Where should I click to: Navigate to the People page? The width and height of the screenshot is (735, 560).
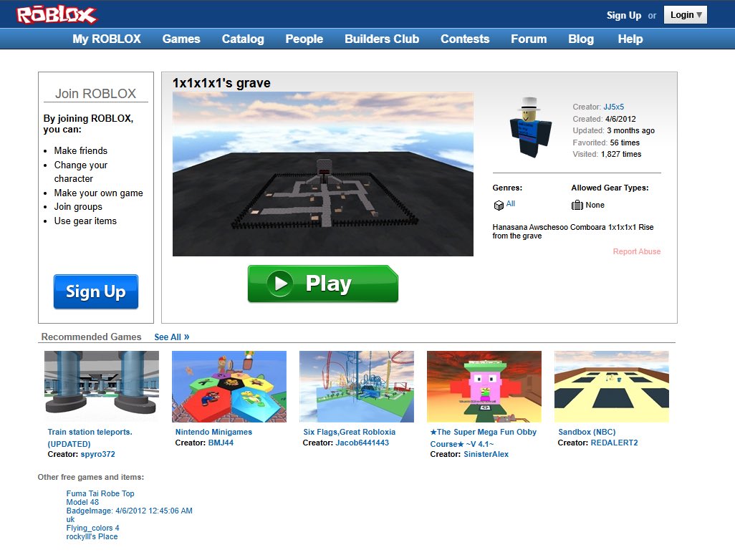(304, 39)
